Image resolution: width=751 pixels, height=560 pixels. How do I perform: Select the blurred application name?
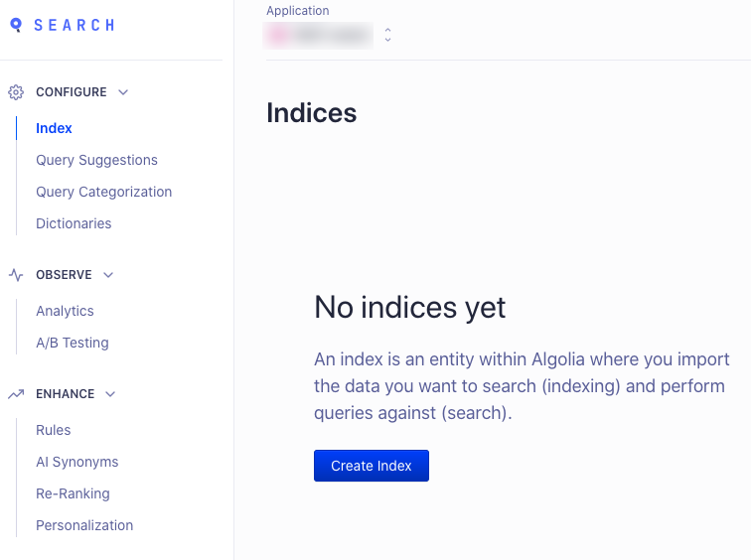pyautogui.click(x=318, y=36)
